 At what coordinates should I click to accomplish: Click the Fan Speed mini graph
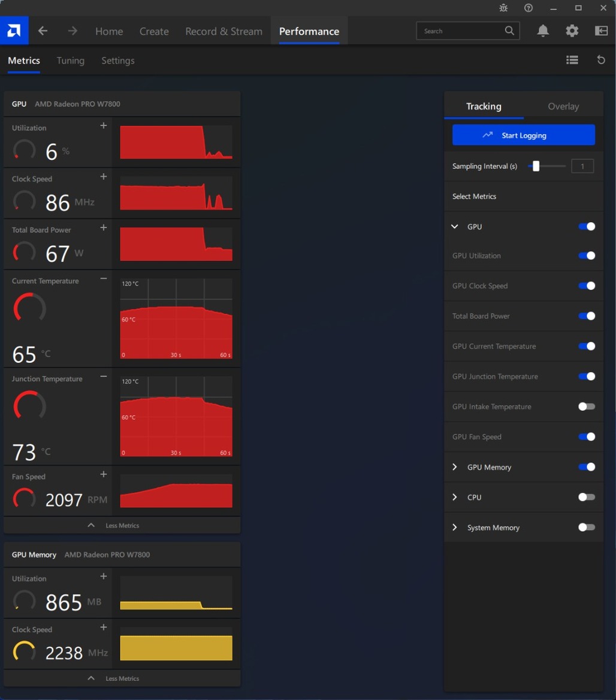coord(176,491)
